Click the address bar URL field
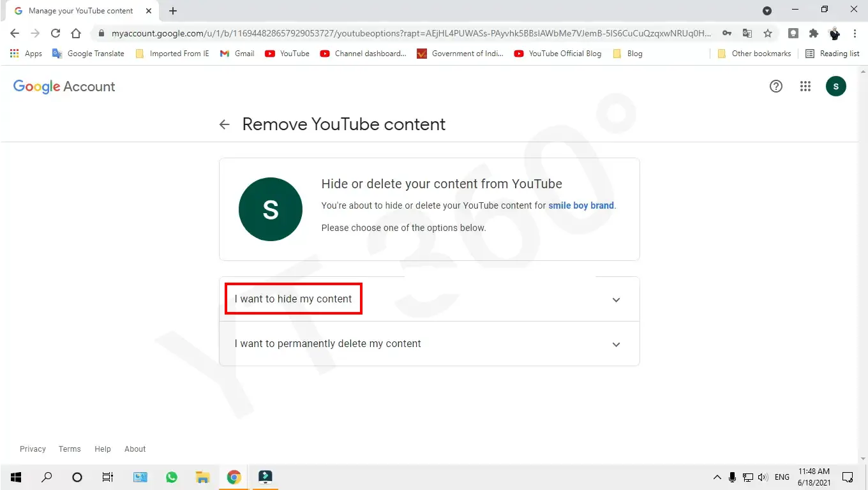Screen dimensions: 868x490 pos(411,33)
